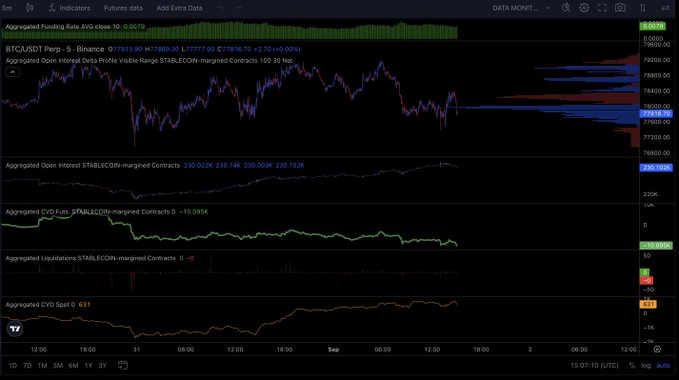The width and height of the screenshot is (679, 380).
Task: Open time axis settings gear icon
Action: pyautogui.click(x=657, y=349)
